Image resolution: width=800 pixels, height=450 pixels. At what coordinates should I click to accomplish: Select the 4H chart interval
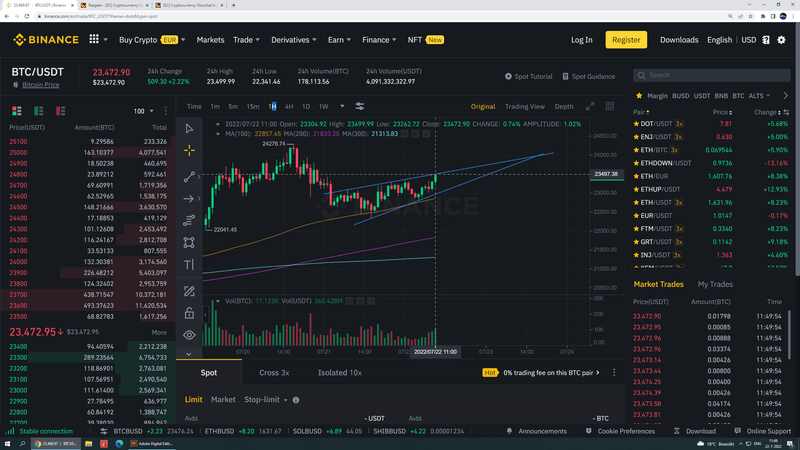click(x=289, y=106)
